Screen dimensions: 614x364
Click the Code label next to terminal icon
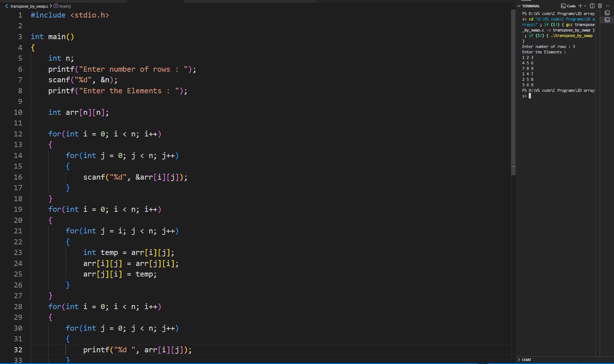click(x=572, y=6)
